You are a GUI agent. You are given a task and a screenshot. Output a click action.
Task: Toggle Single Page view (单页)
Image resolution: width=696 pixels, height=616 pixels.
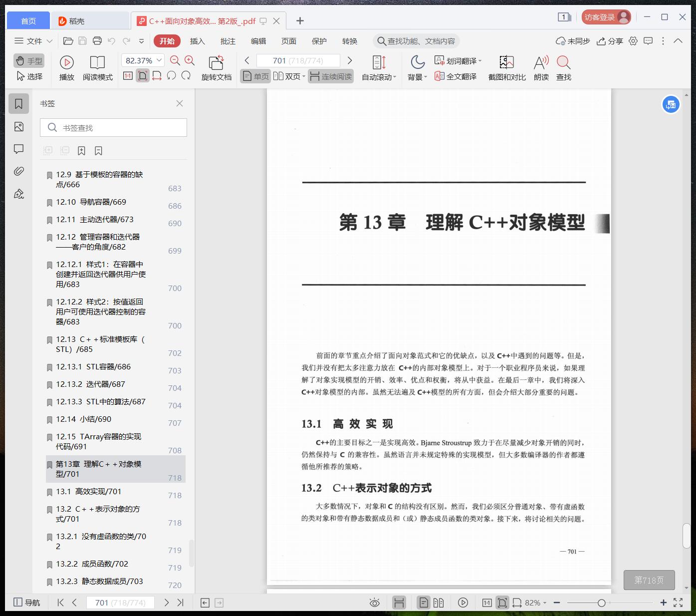coord(255,76)
